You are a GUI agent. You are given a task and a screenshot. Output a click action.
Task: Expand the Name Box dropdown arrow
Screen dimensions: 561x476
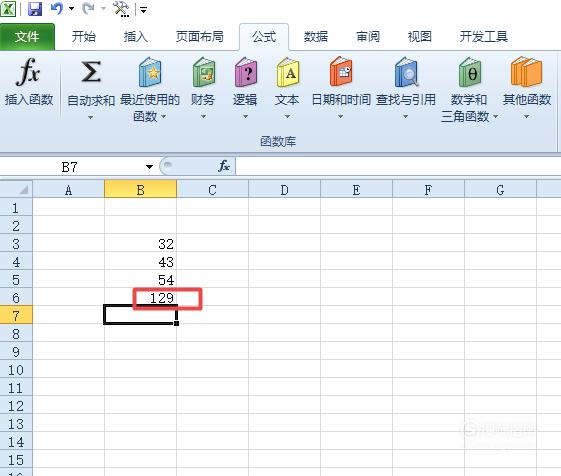(x=149, y=167)
